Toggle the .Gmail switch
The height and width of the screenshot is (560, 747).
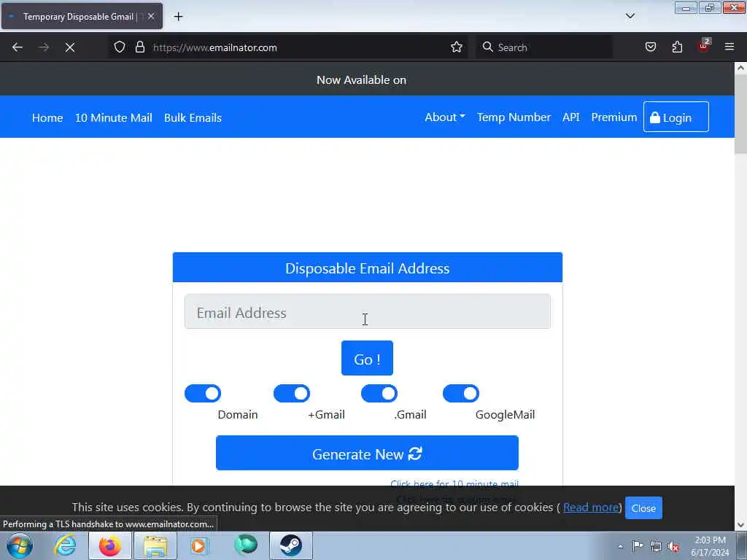coord(379,393)
